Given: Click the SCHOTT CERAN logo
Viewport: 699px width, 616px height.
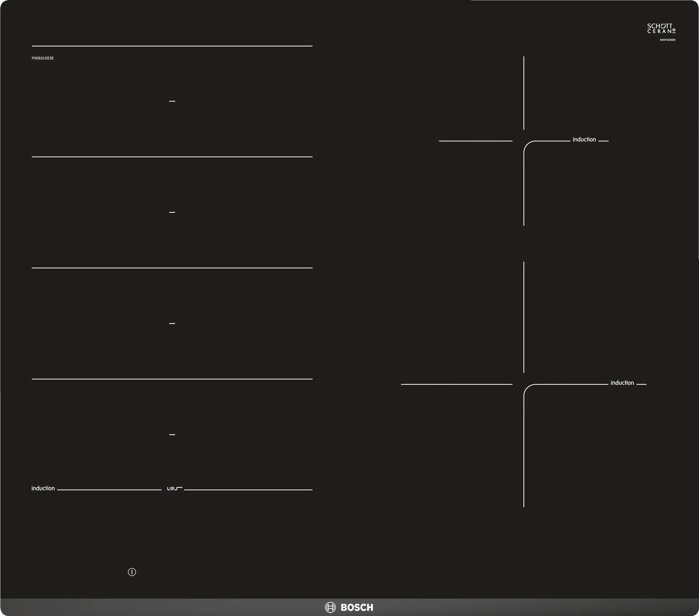Looking at the screenshot, I should pos(661,29).
